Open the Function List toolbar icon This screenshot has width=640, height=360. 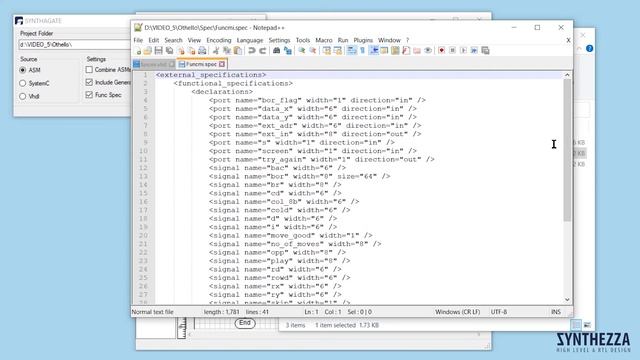coord(406,51)
